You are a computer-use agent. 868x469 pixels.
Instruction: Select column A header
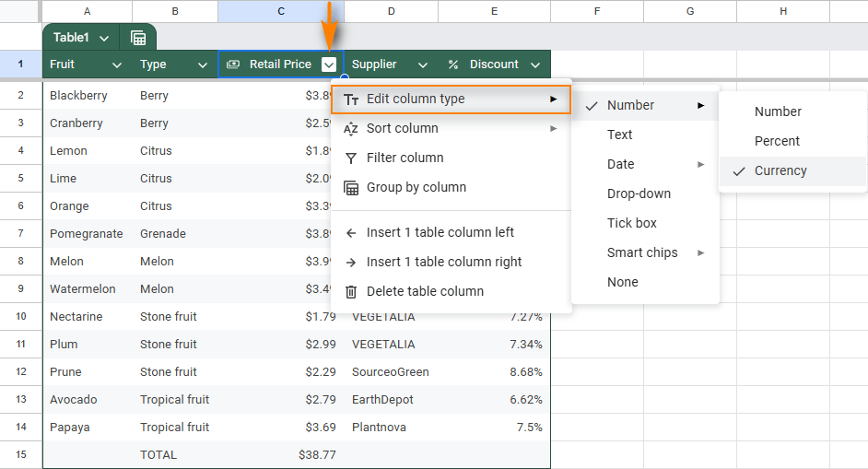pos(87,11)
